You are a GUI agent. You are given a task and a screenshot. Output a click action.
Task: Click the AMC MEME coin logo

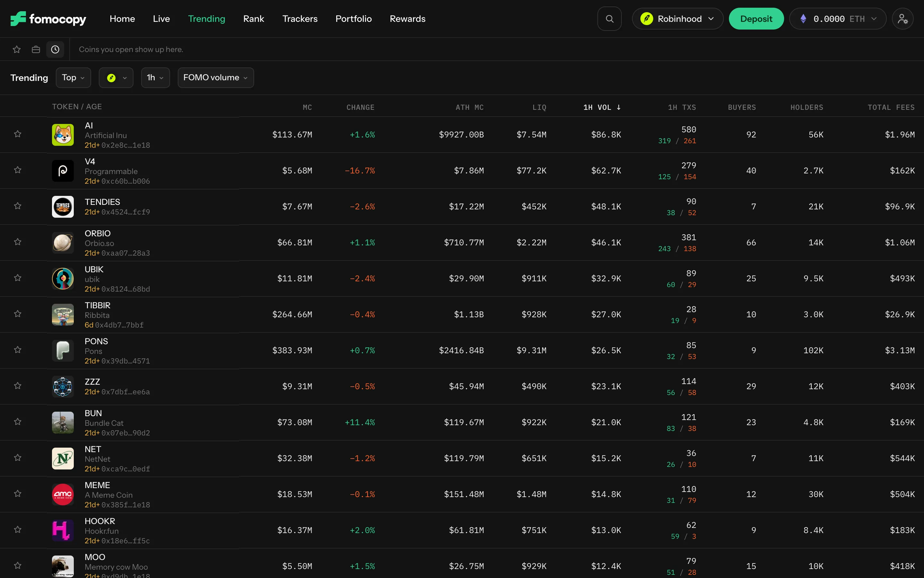[63, 494]
